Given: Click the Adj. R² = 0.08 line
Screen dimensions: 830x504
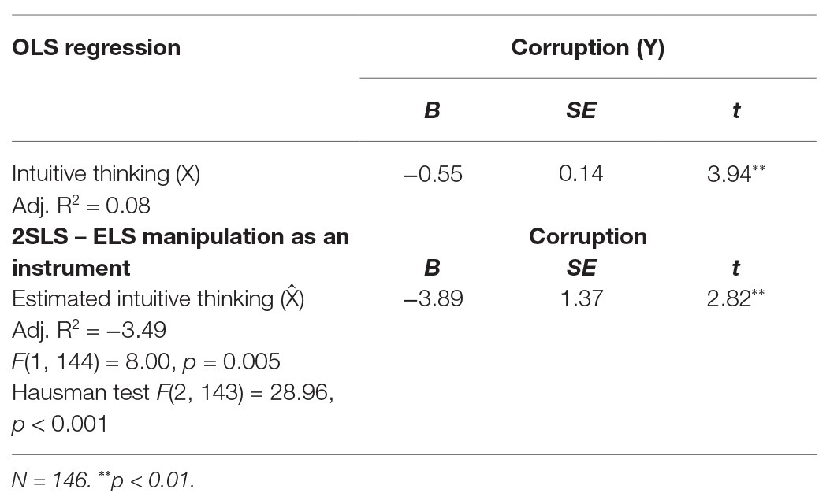Looking at the screenshot, I should pyautogui.click(x=80, y=205).
